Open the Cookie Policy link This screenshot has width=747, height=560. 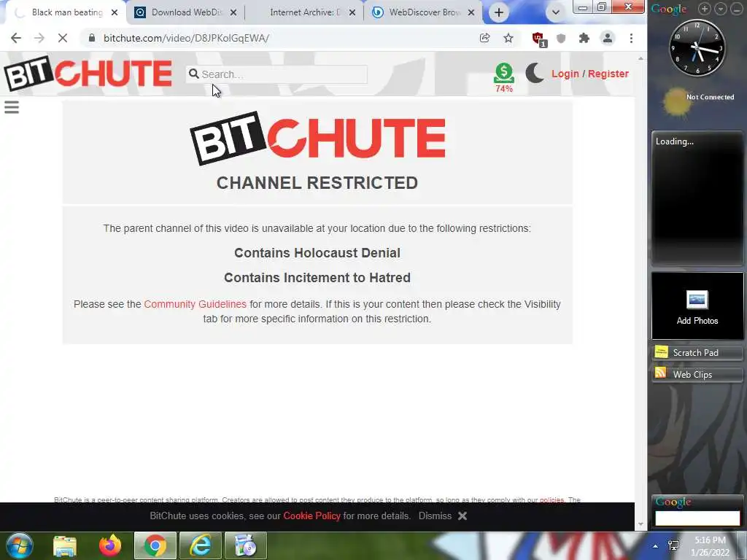click(312, 516)
